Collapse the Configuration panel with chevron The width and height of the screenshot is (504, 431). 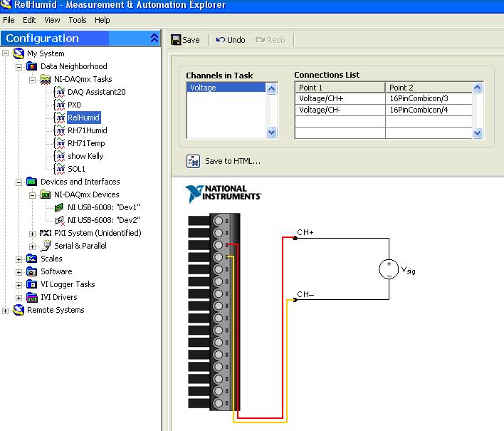[154, 38]
